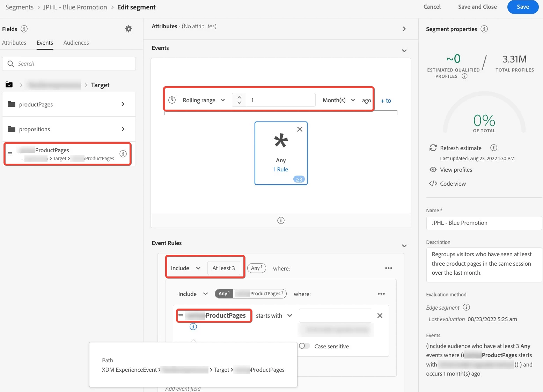Click info icon by Estimated Qualified Profiles
Image resolution: width=543 pixels, height=392 pixels.
point(464,76)
